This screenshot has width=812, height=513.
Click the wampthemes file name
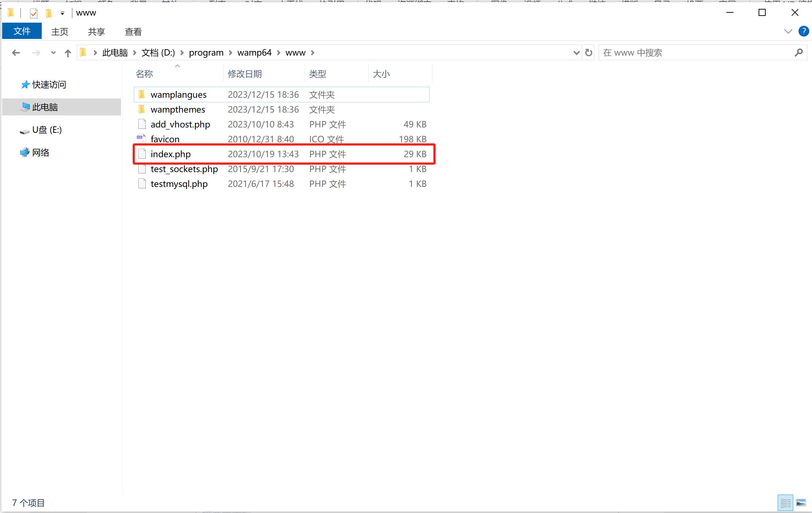click(178, 109)
